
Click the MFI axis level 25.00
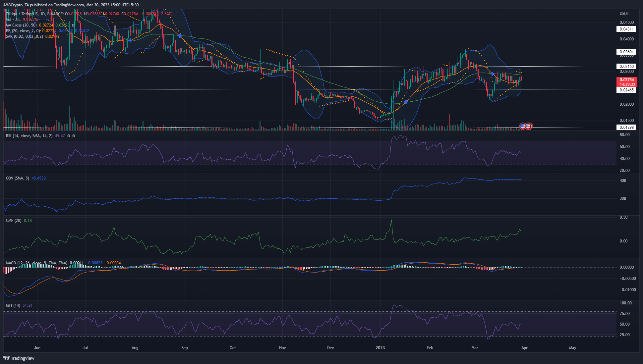pyautogui.click(x=624, y=335)
